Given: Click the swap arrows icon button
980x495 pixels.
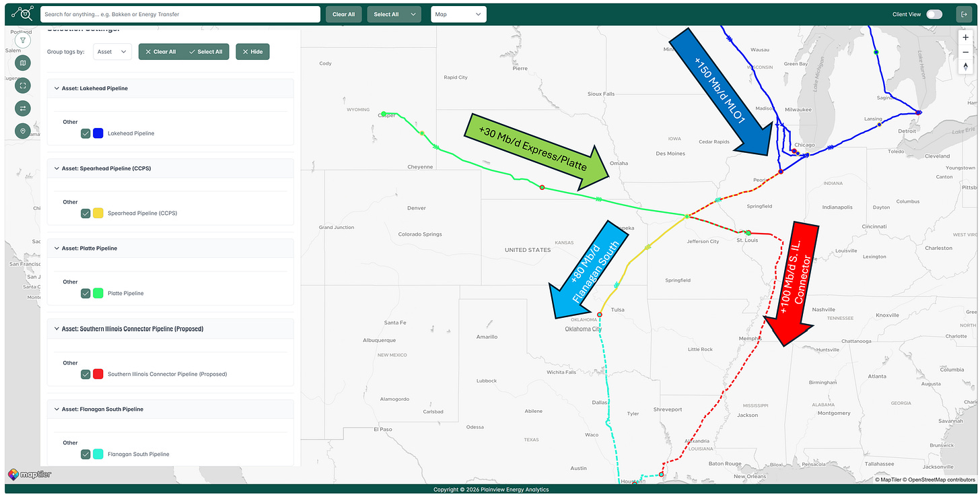Looking at the screenshot, I should [23, 108].
